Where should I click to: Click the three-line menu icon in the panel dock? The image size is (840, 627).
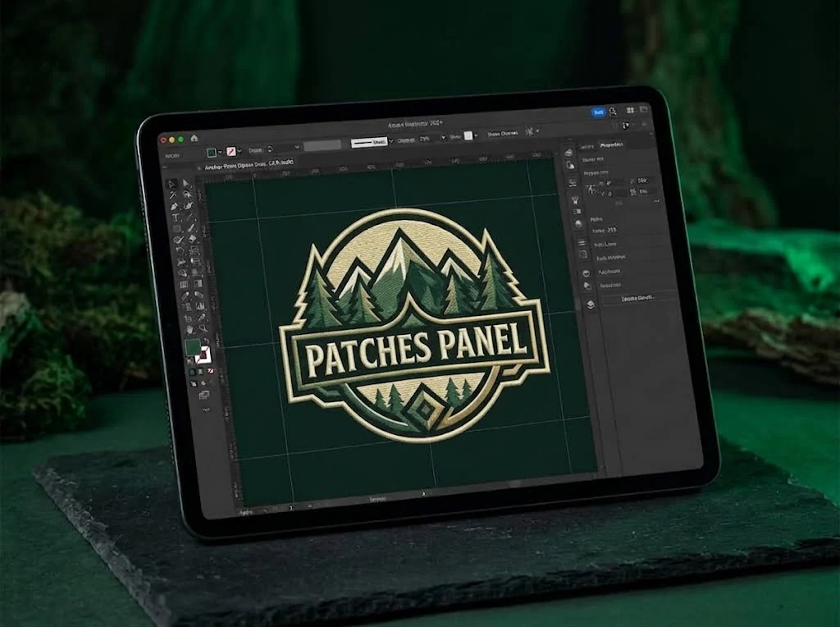point(582,243)
